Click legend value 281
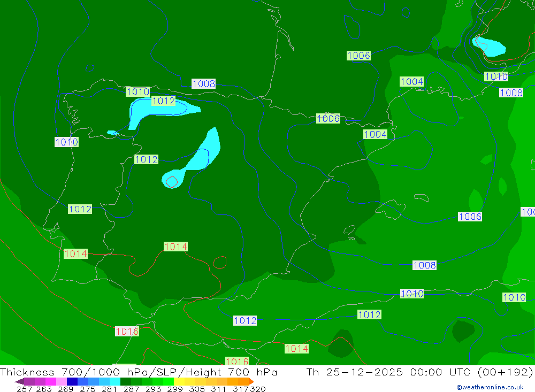Image resolution: width=535 pixels, height=392 pixels. click(109, 389)
